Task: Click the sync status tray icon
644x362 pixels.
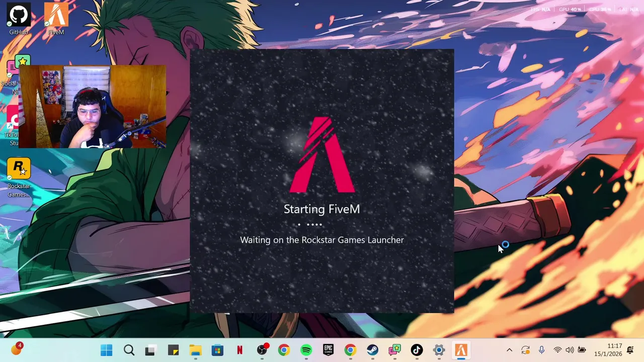Action: 525,350
